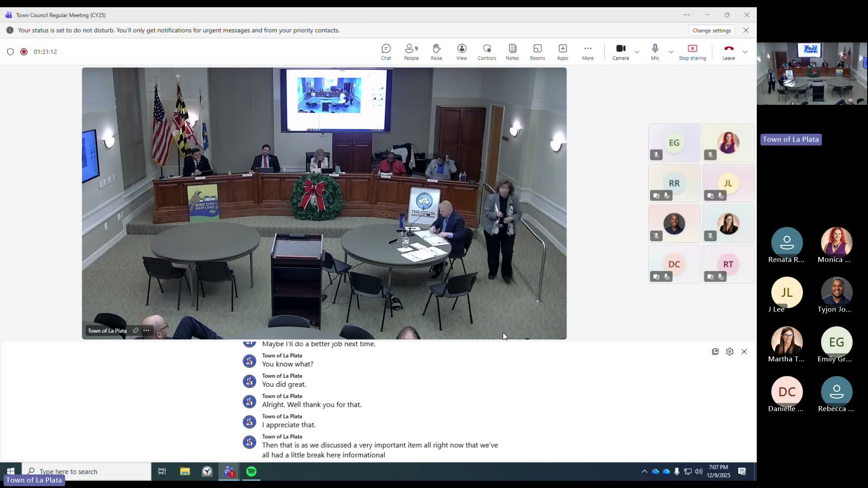Open Meeting Notes
868x488 pixels.
point(512,52)
